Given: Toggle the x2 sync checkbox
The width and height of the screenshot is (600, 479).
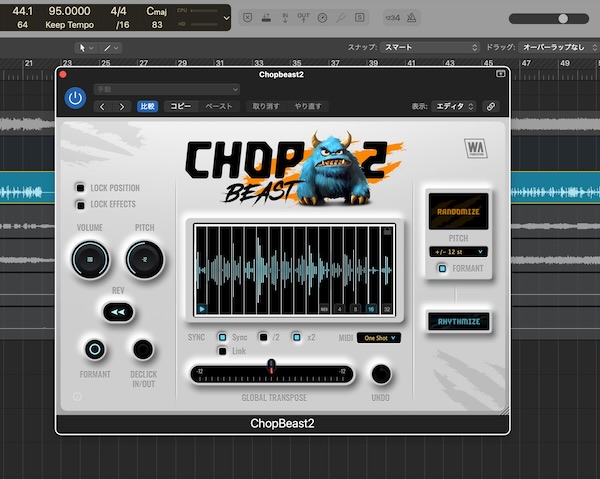Looking at the screenshot, I should pos(297,337).
